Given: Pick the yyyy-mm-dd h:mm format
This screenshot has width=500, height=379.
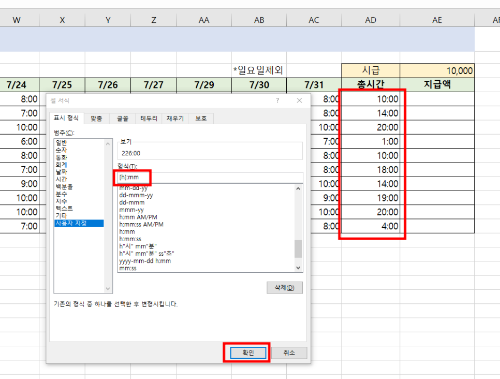Looking at the screenshot, I should (x=145, y=261).
